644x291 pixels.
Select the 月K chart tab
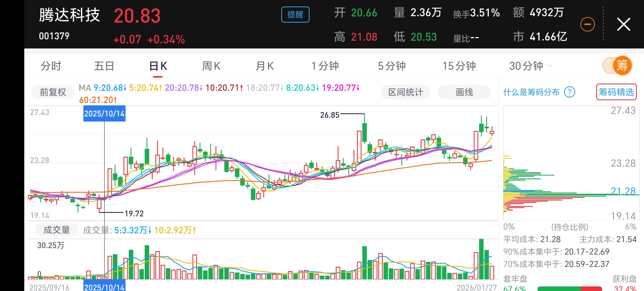pyautogui.click(x=265, y=66)
